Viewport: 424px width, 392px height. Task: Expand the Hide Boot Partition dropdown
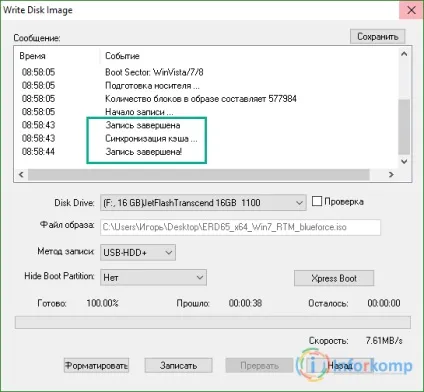(153, 277)
